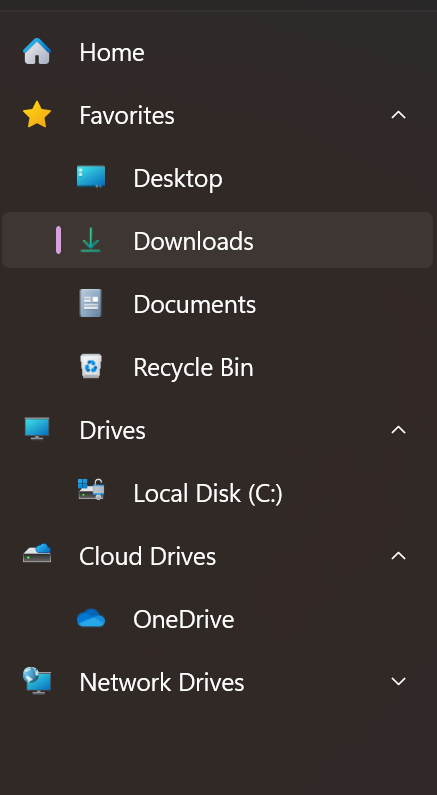Click the Home house icon
Viewport: 437px width, 795px height.
pos(37,52)
